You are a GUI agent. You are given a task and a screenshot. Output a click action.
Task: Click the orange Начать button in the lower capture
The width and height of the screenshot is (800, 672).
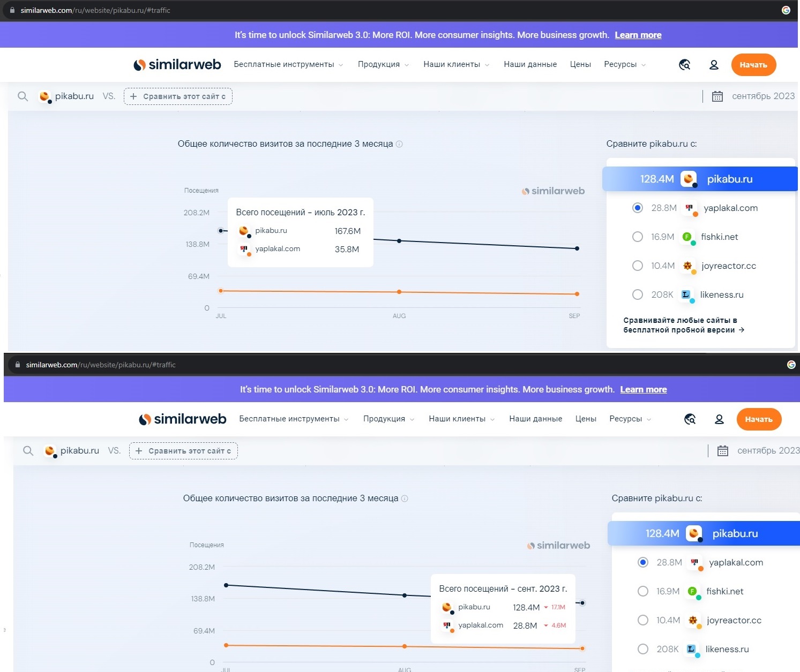point(759,419)
